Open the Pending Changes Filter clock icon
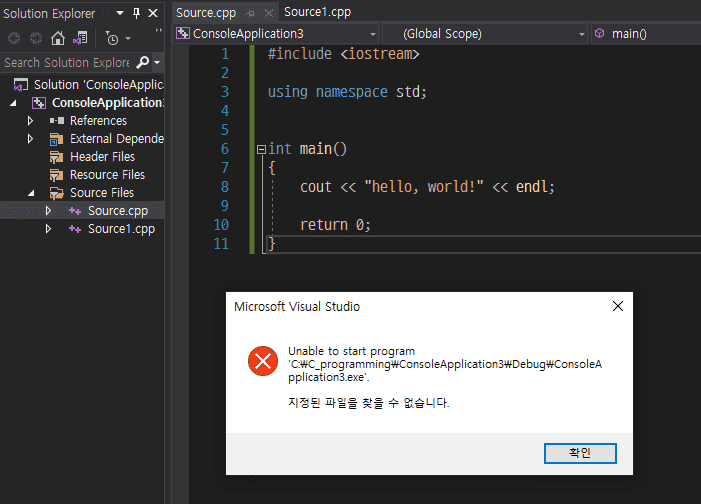701x504 pixels. [x=111, y=38]
